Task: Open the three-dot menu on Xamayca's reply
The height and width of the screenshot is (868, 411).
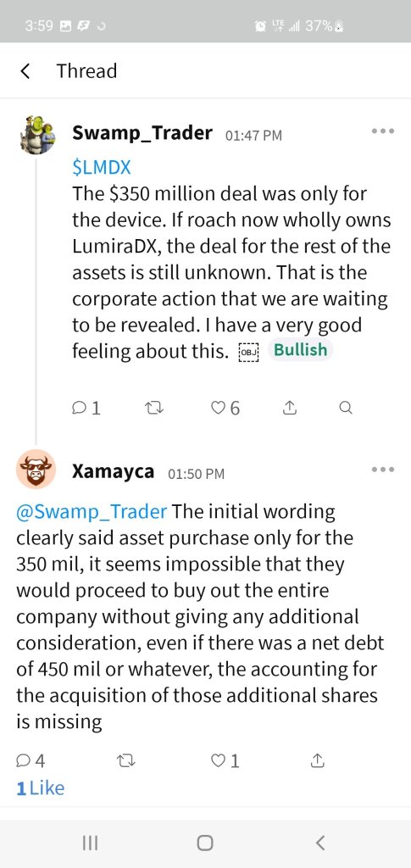Action: 383,470
